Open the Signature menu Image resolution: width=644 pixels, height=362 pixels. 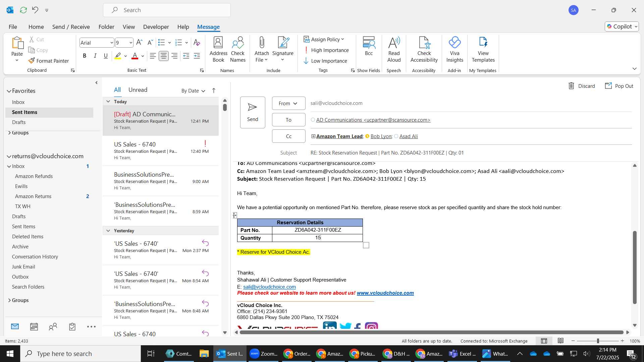(x=283, y=50)
